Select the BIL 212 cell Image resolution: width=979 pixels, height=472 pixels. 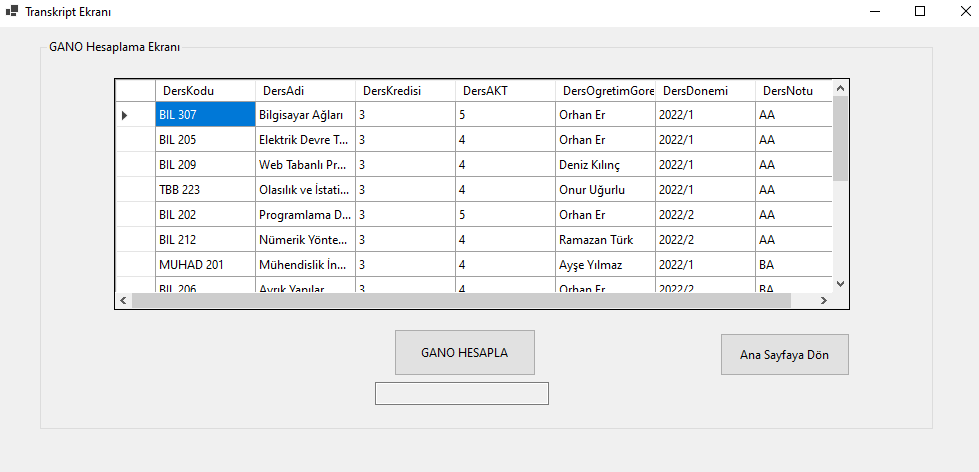pos(205,239)
